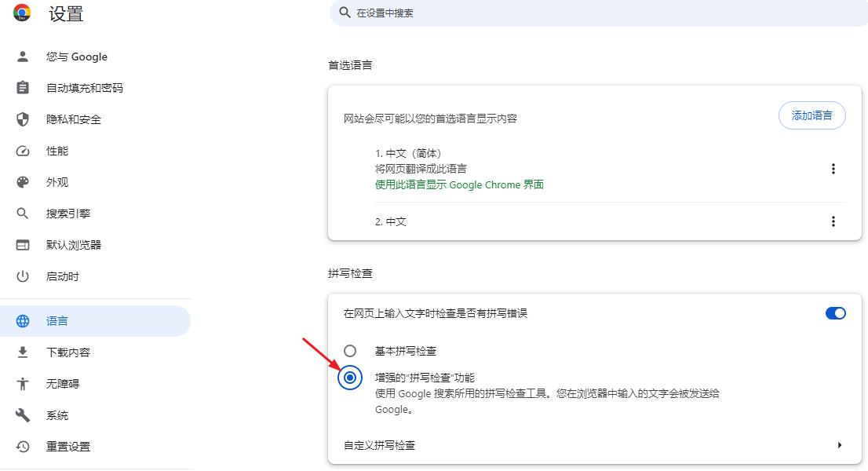The image size is (868, 471).
Task: Open 系统 settings via wrench icon
Action: (x=21, y=414)
